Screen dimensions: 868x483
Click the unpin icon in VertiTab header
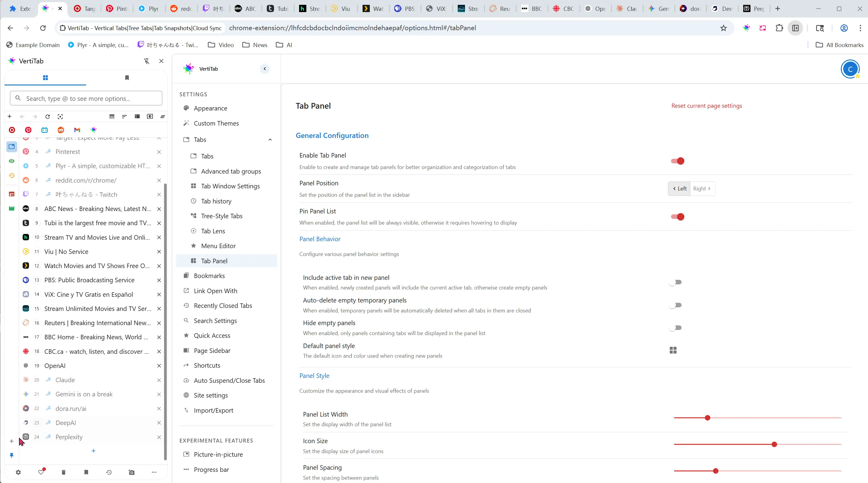147,61
